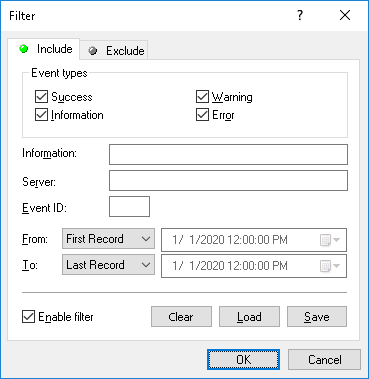Open the From date calendar picker icon
Screen dimensions: 369x379
point(329,240)
